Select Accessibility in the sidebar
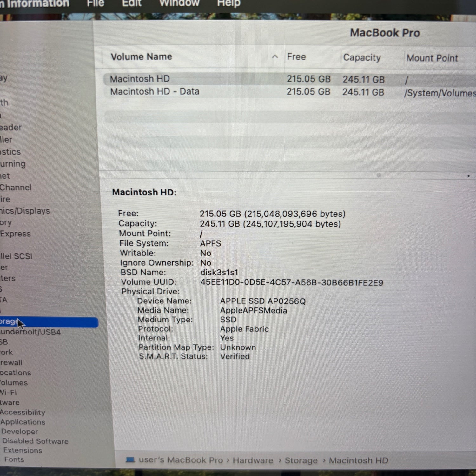This screenshot has width=476, height=476. click(23, 412)
